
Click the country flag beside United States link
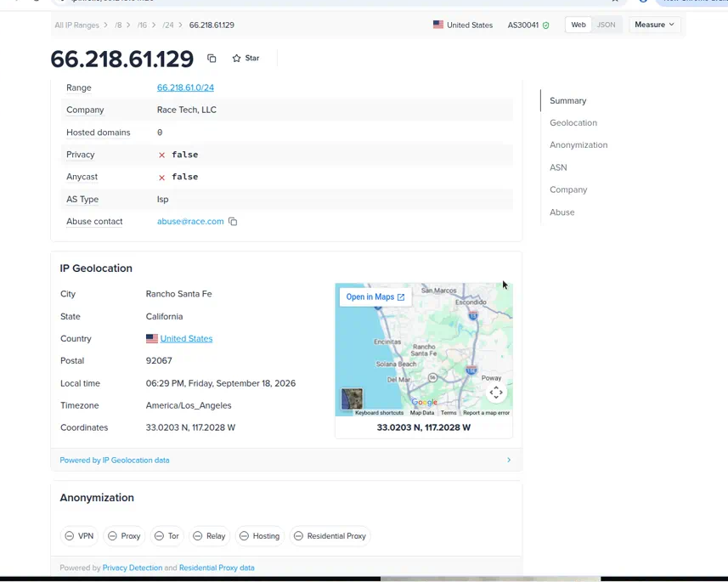click(x=152, y=339)
